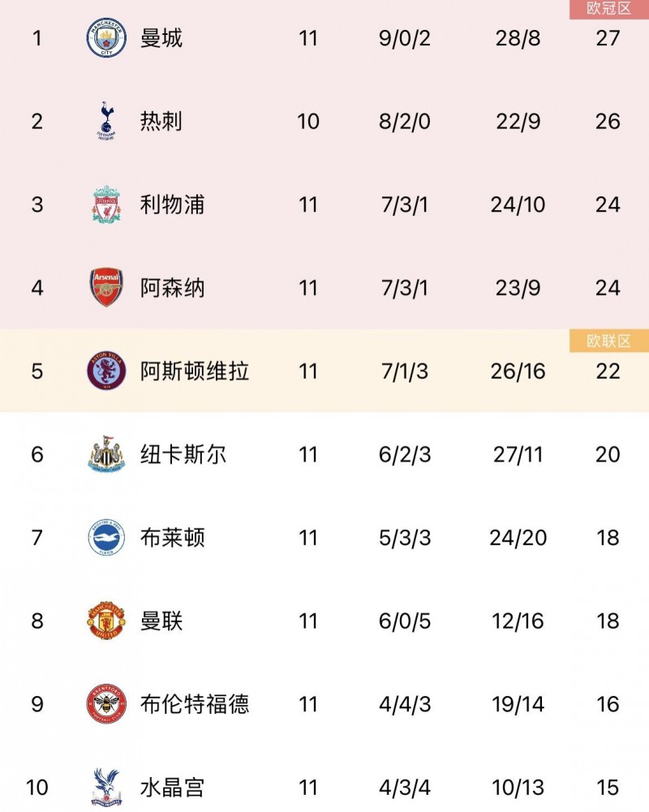
Task: Click the Arsenal crest icon
Action: [x=106, y=288]
